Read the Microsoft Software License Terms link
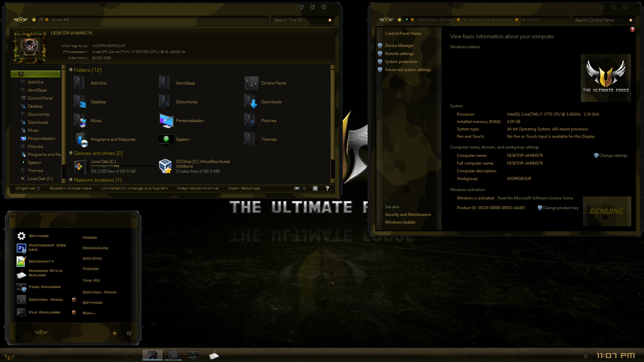This screenshot has height=362, width=644. (535, 198)
